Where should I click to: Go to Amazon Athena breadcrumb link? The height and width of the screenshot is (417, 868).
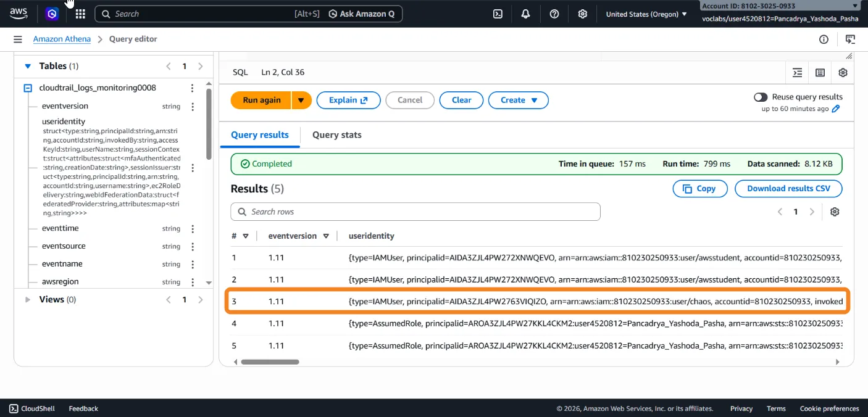tap(62, 39)
